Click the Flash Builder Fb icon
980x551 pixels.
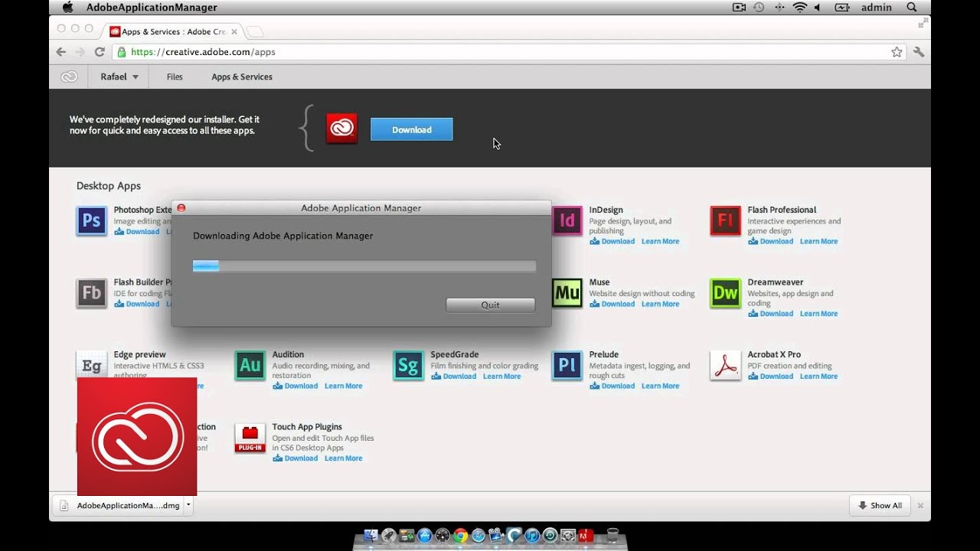point(91,293)
